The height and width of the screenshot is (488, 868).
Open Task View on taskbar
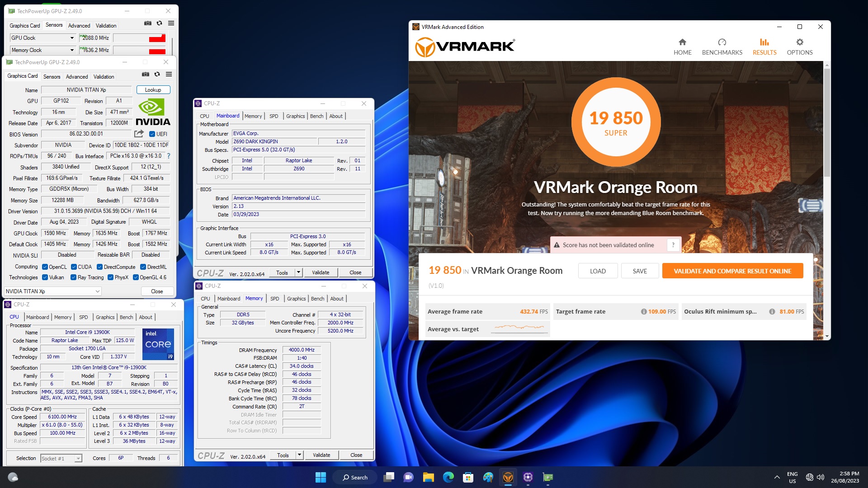coord(388,477)
